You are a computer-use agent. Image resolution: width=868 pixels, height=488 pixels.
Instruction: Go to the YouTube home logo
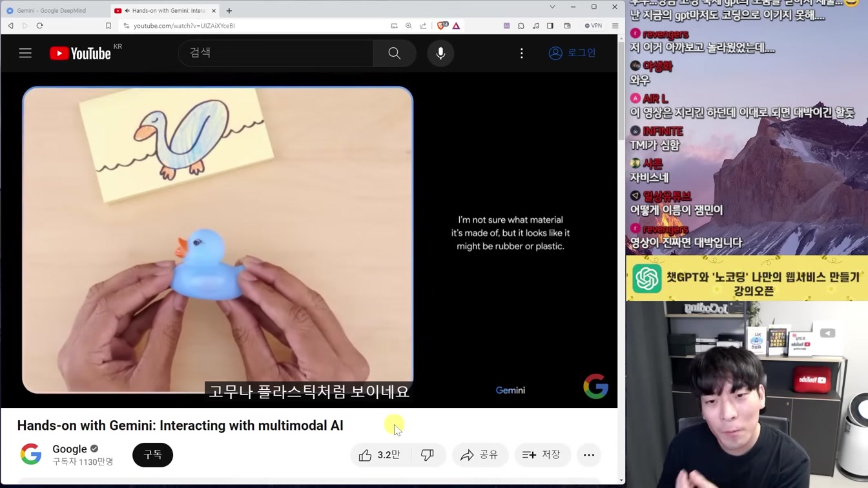pyautogui.click(x=81, y=53)
